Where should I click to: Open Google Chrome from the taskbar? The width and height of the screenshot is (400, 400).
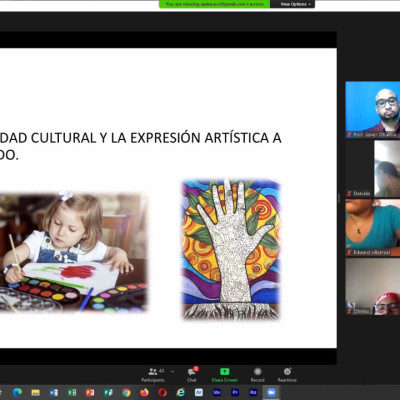click(x=126, y=393)
